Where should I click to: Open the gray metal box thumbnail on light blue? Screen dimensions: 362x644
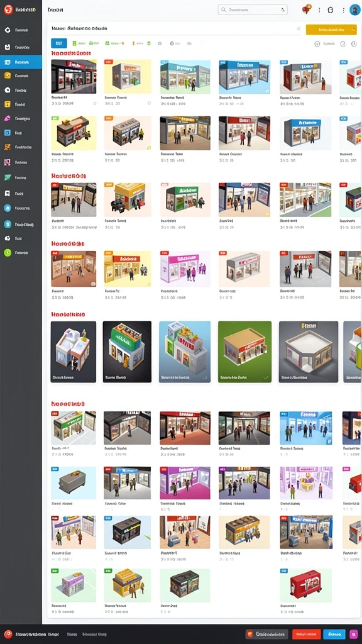click(74, 483)
